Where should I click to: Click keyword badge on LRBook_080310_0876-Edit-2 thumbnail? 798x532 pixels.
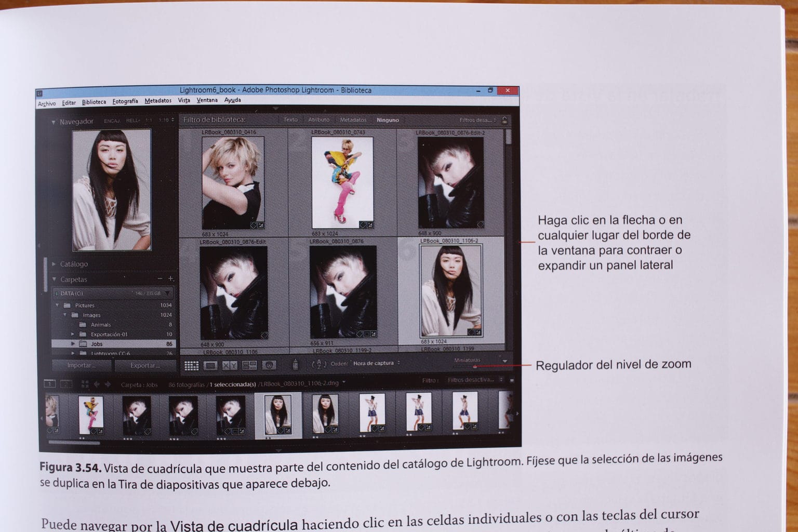coord(480,224)
